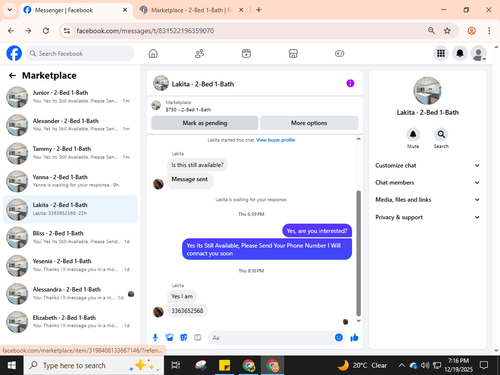Viewport: 500px width, 375px height.
Task: Click the back arrow beside Marketplace heading
Action: [12, 76]
